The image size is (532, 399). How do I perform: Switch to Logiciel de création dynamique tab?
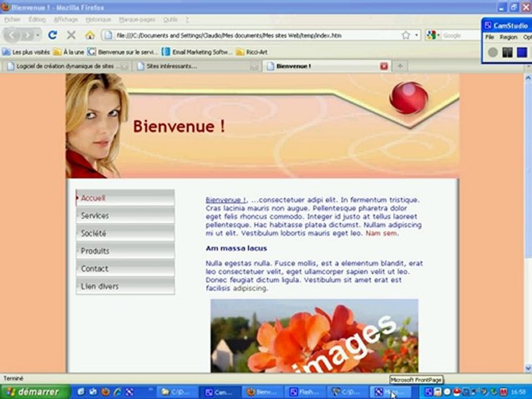click(66, 66)
